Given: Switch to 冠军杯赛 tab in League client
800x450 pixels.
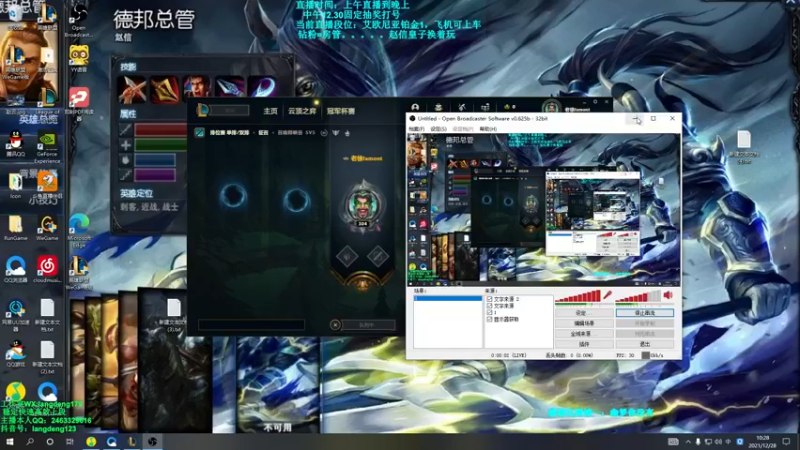Looking at the screenshot, I should click(x=341, y=111).
